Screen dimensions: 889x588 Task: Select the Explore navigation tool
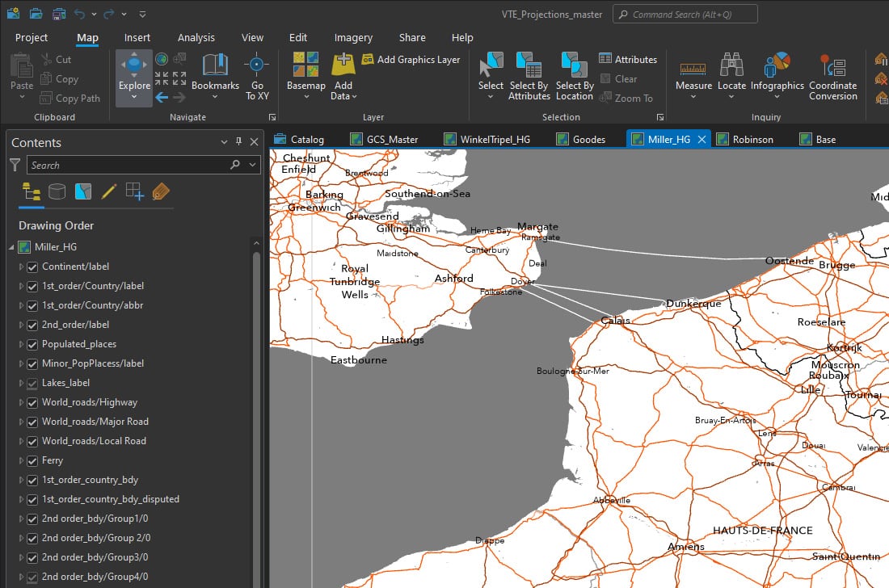click(x=134, y=68)
